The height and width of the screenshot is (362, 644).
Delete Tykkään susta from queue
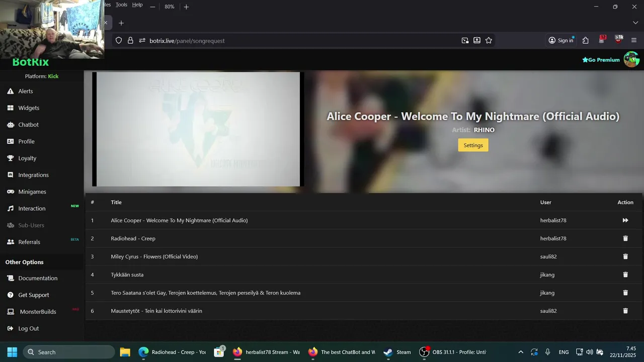[x=625, y=275]
